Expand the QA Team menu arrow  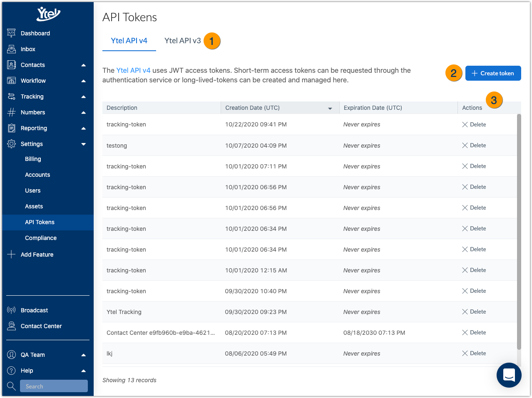[83, 355]
